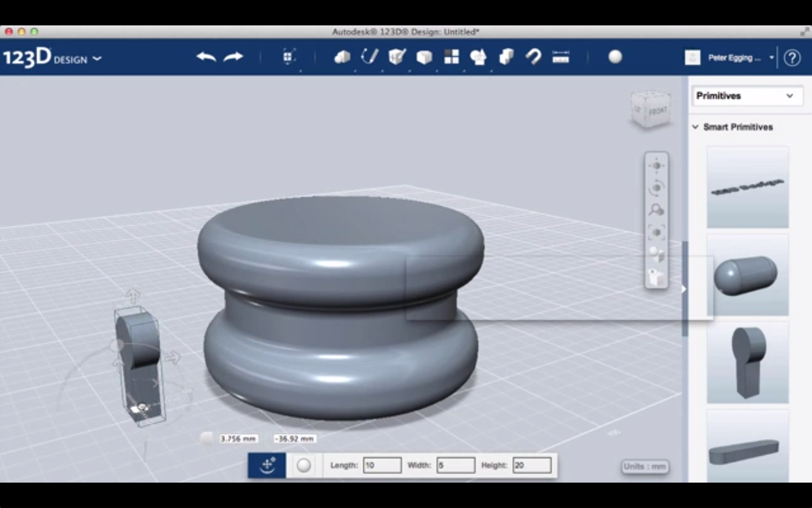Select the Zoom magnifier tool

[656, 210]
